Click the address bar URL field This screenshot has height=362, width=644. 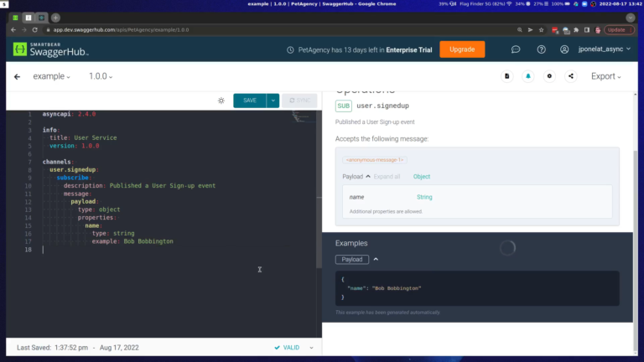(279, 30)
